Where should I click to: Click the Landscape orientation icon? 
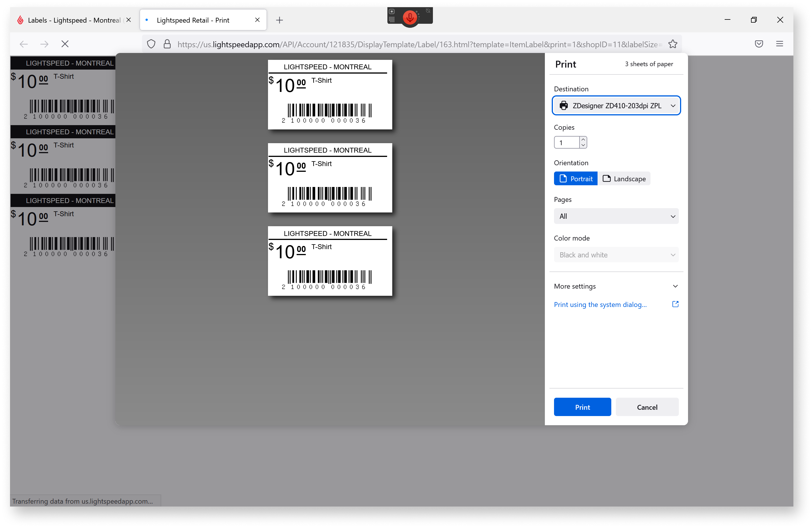point(624,178)
